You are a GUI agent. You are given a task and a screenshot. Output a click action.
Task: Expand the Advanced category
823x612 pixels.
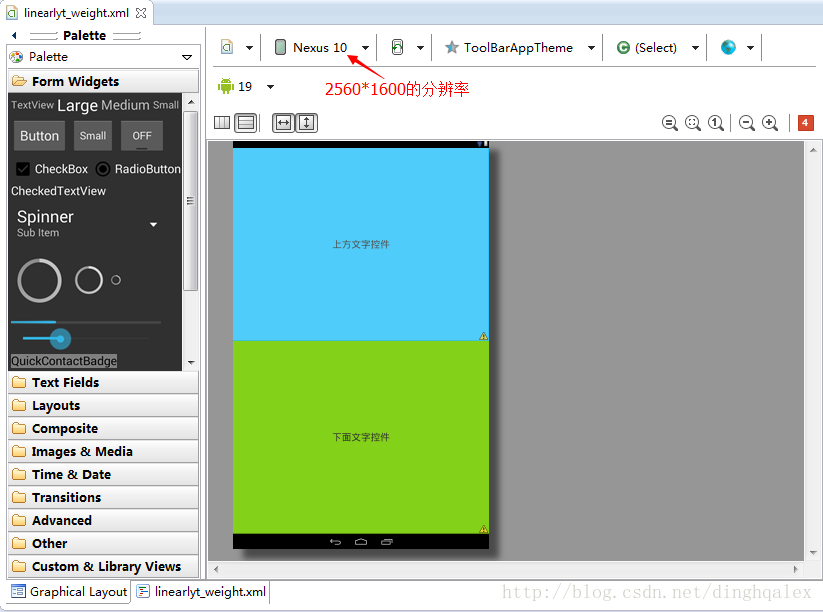click(x=103, y=521)
